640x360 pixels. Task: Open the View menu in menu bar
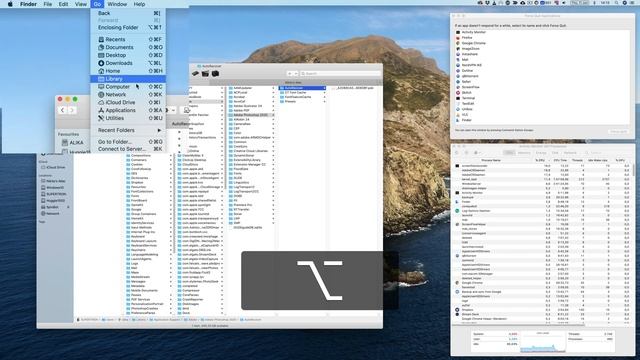[81, 4]
